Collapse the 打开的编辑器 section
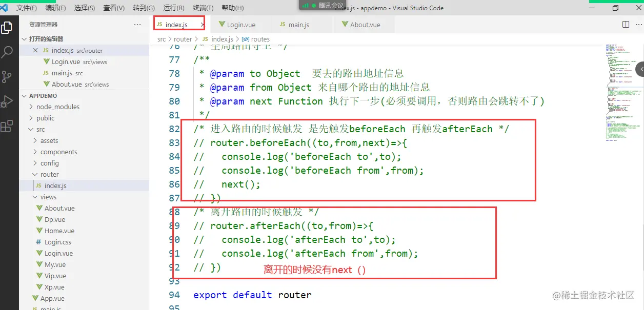Image resolution: width=644 pixels, height=310 pixels. (x=24, y=38)
